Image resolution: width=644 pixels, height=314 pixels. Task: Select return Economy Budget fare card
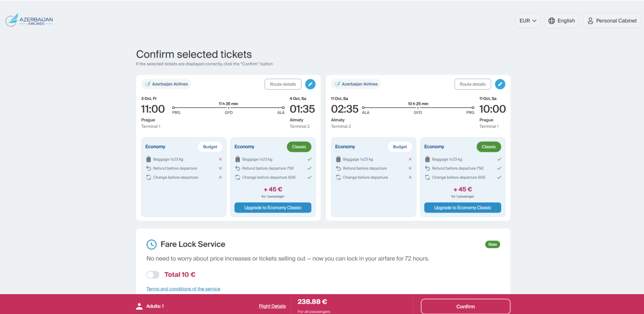374,177
